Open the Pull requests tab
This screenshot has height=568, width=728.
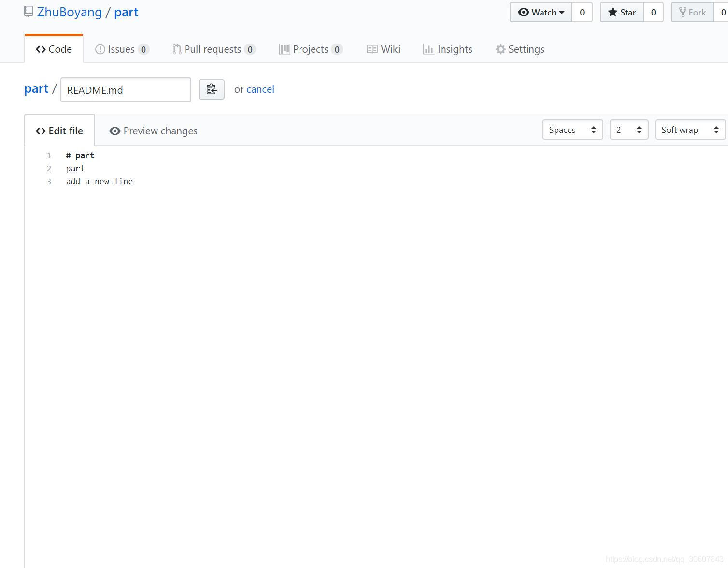pos(214,49)
